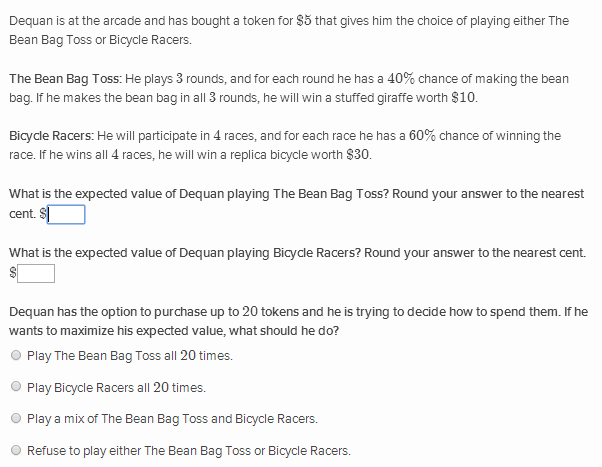The width and height of the screenshot is (602, 467).
Task: Click the label text "Play The Bean Bag Toss all 20 times."
Action: pos(130,356)
